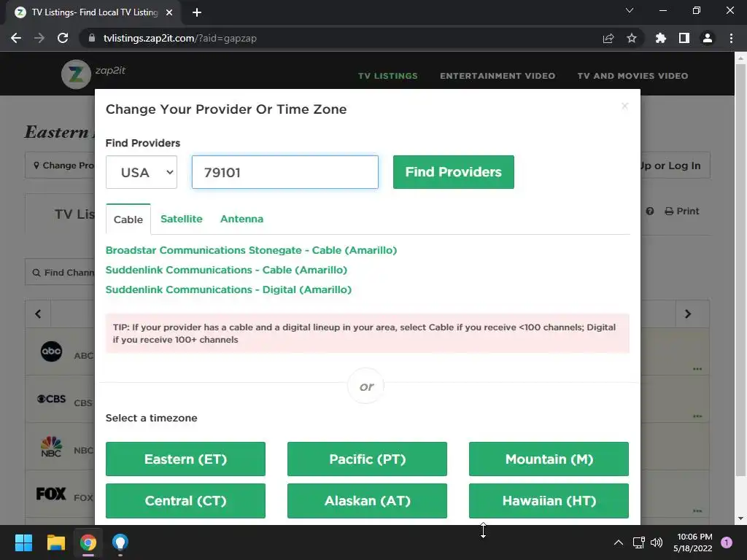Click the FOX channel logo
Viewport: 747px width, 560px height.
click(x=51, y=494)
